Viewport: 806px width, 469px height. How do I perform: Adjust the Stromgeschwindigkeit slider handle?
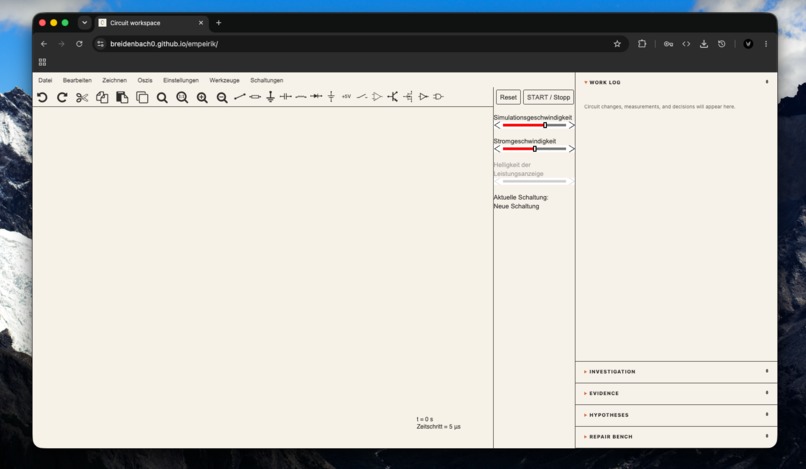pos(535,149)
